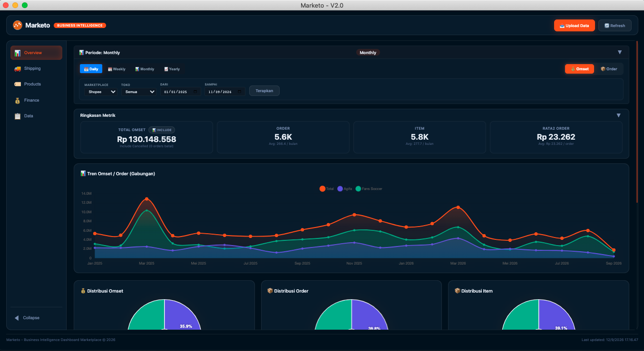Click the Collapse left arrow icon
The image size is (644, 351).
[17, 318]
